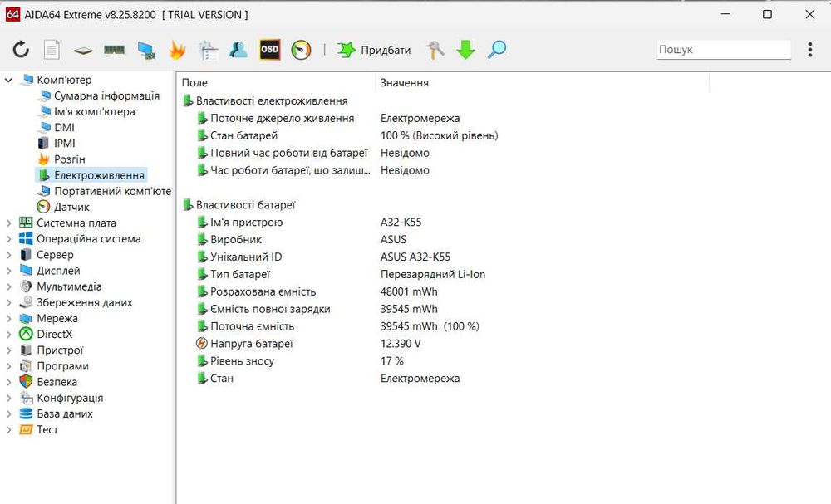The width and height of the screenshot is (831, 504).
Task: Collapse the Комп'ютер tree node
Action: click(8, 80)
